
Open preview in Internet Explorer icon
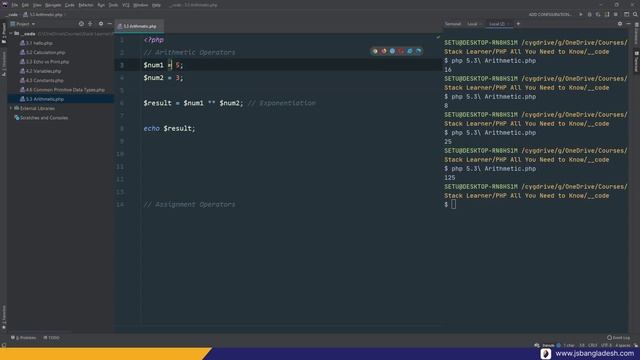tap(409, 51)
